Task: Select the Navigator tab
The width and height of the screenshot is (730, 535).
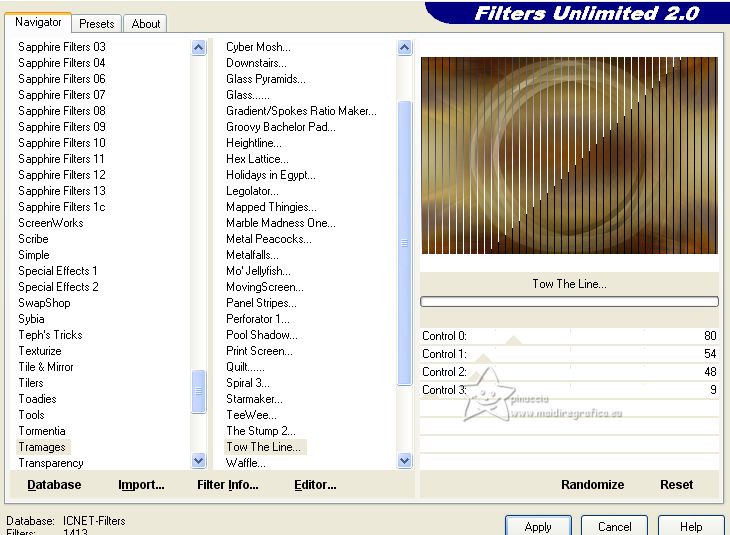Action: point(38,22)
